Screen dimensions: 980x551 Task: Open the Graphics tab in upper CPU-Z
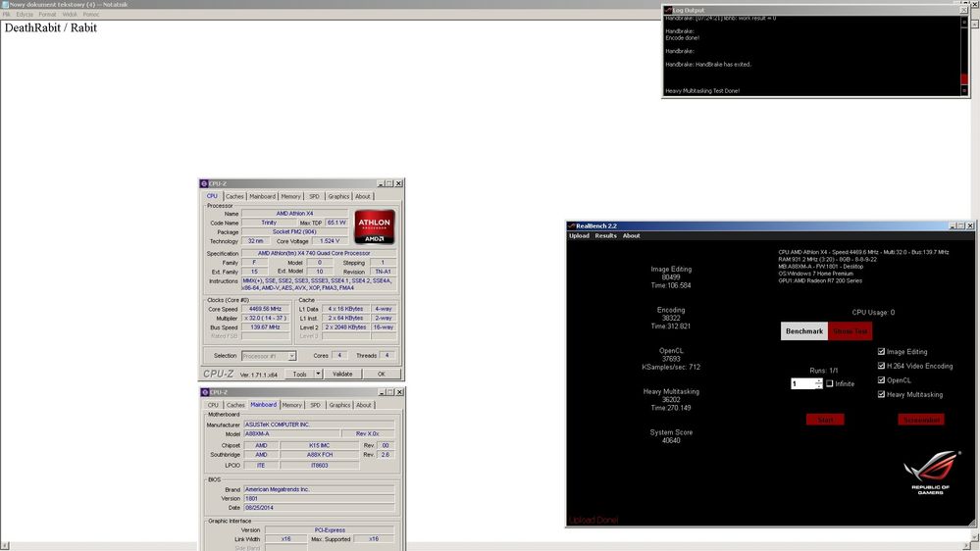point(338,196)
